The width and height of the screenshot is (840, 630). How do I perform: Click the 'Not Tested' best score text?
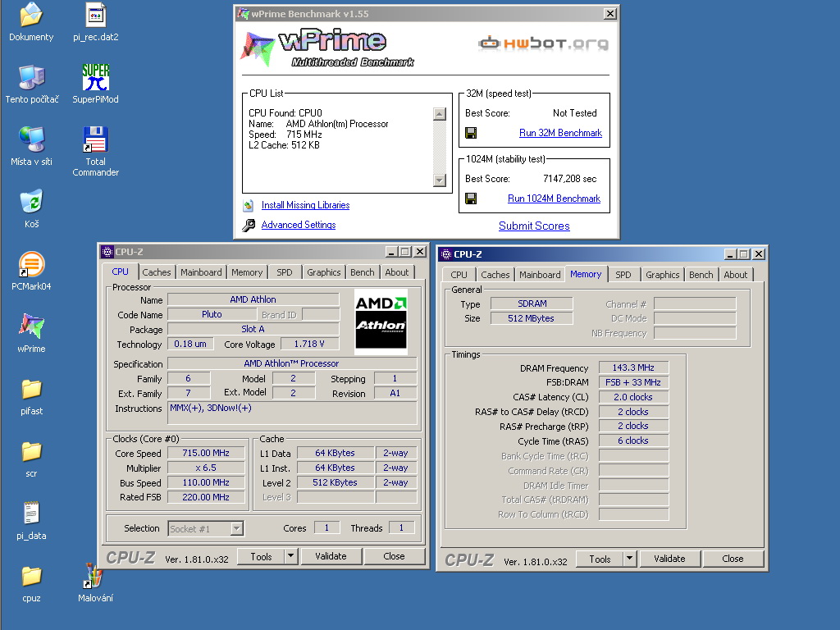[574, 113]
